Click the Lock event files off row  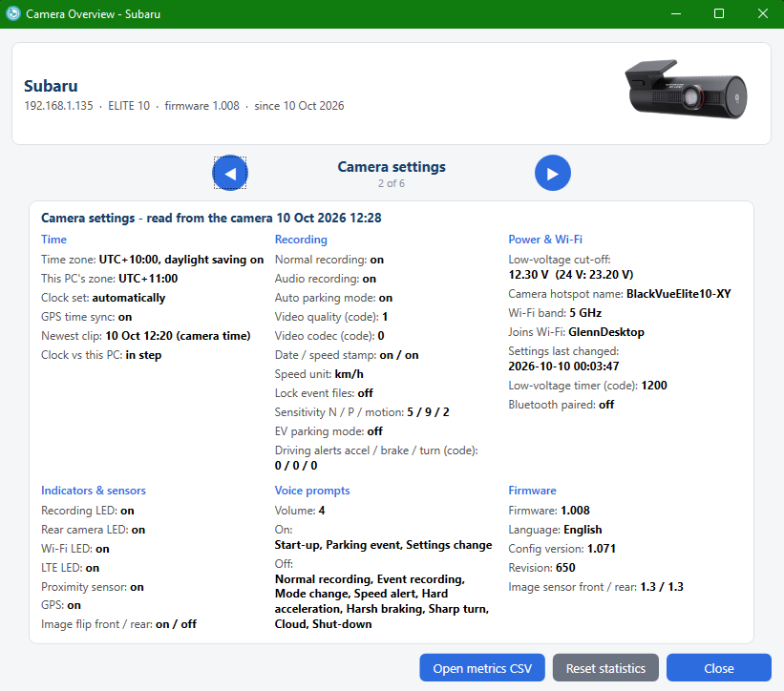coord(324,393)
